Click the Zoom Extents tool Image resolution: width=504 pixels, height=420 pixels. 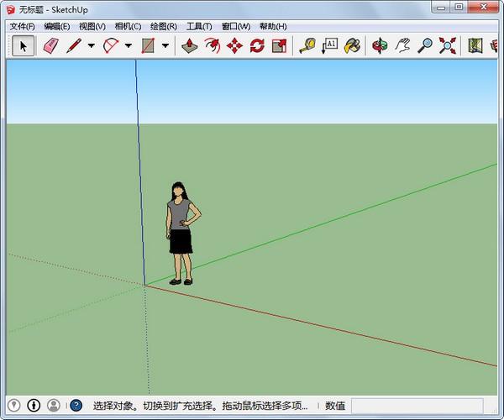448,45
